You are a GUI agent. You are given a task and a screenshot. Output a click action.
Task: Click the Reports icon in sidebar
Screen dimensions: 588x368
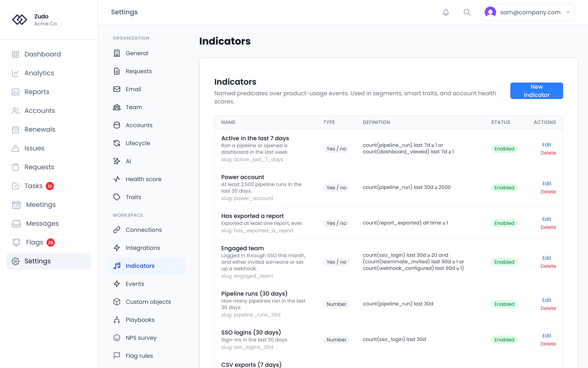16,92
